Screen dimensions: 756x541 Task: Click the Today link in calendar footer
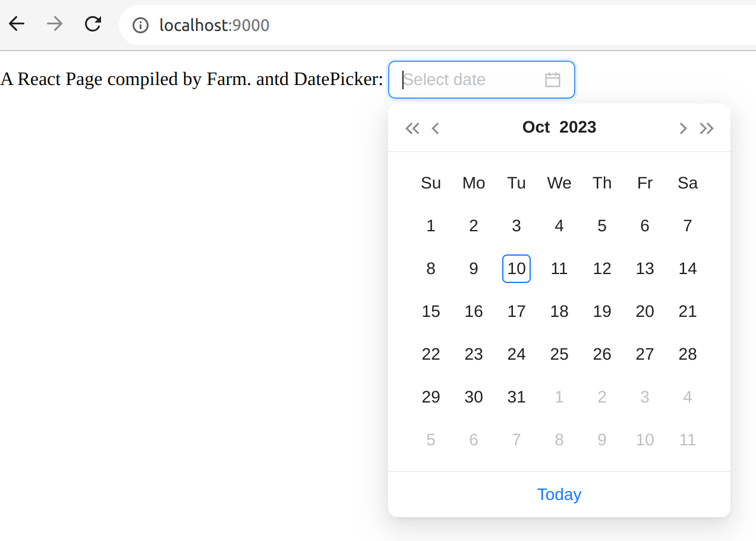[559, 495]
